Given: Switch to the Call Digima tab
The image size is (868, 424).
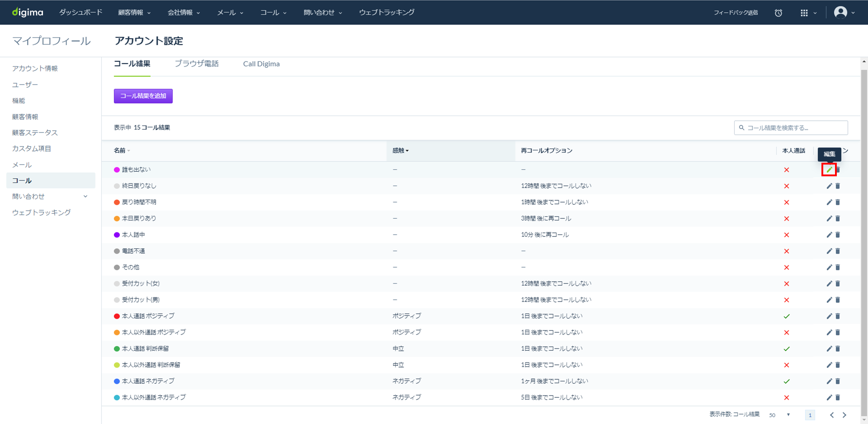Looking at the screenshot, I should point(261,64).
